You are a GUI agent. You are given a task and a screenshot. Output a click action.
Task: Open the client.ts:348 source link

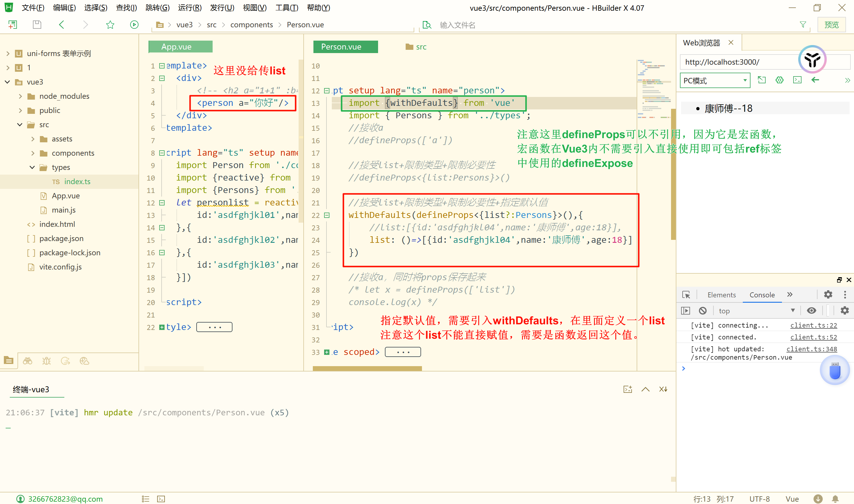811,349
